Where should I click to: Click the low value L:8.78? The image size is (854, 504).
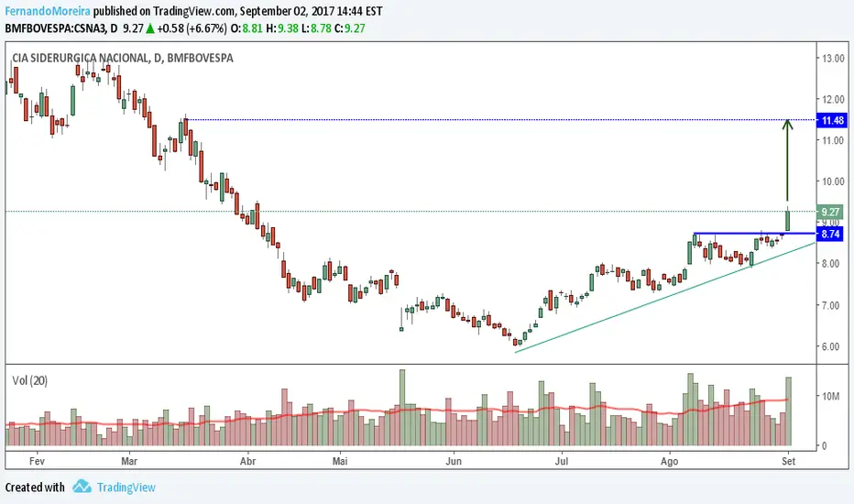coord(316,28)
